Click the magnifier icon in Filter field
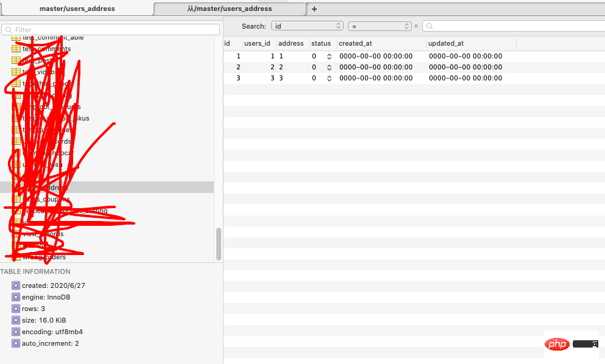 coord(9,30)
